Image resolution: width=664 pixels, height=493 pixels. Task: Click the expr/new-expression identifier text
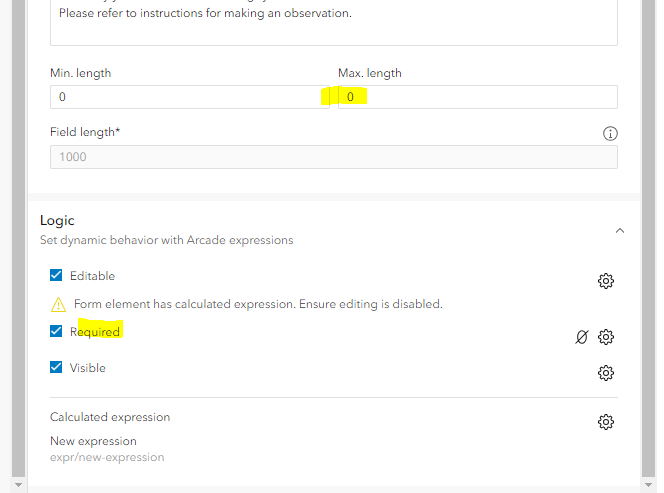point(107,457)
